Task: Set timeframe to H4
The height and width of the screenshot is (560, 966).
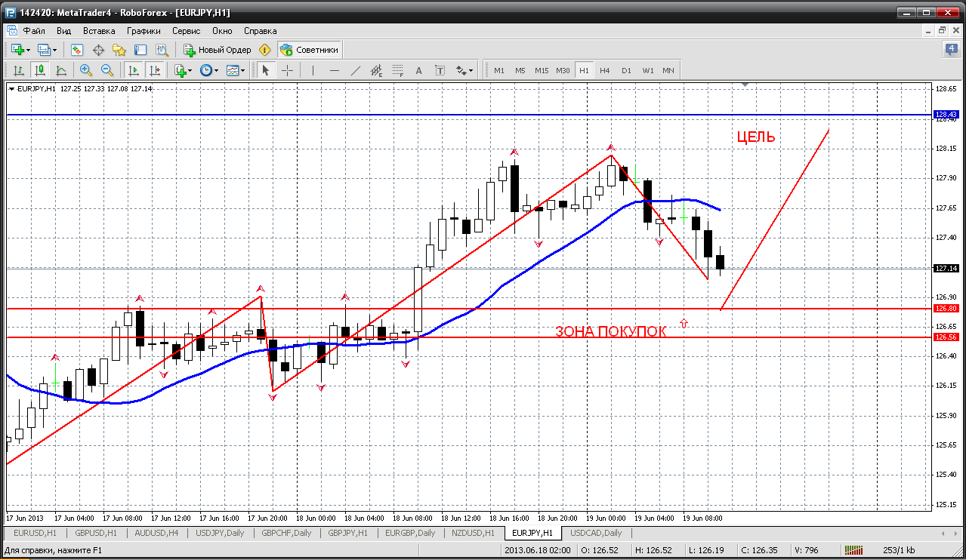Action: pos(605,70)
